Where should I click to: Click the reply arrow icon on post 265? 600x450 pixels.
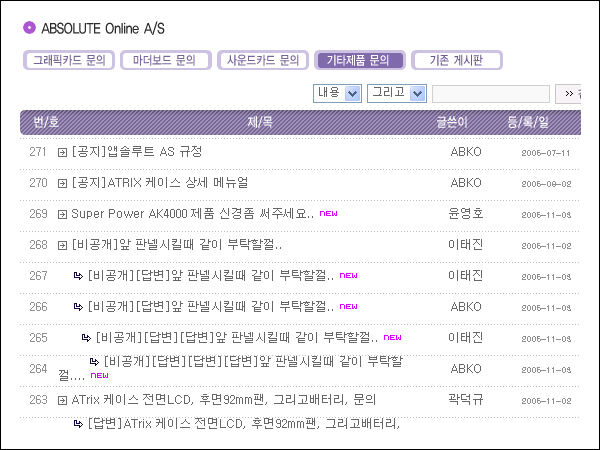[x=86, y=338]
